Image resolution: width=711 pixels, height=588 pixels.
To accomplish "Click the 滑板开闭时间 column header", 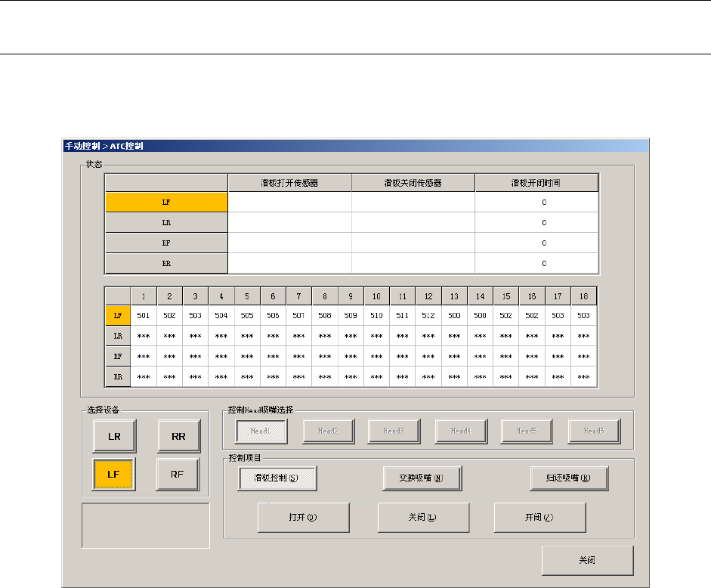I will tap(536, 183).
